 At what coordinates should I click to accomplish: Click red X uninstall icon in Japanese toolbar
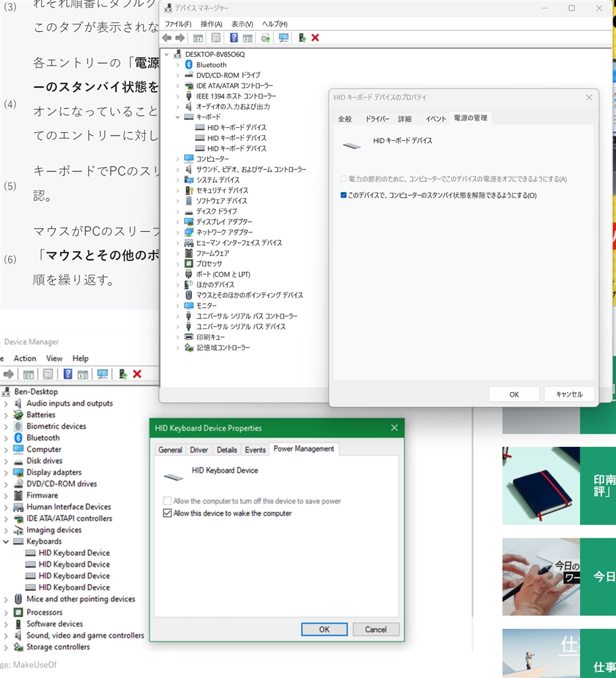(315, 38)
